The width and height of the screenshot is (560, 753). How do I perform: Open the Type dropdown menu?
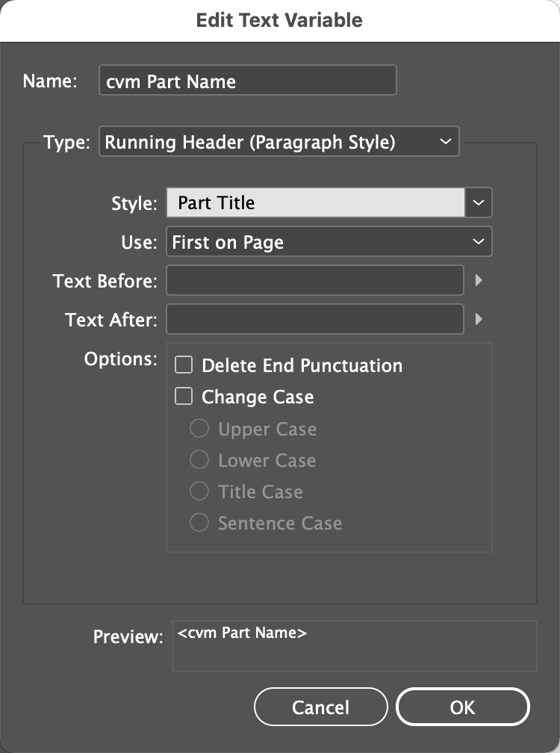click(279, 142)
